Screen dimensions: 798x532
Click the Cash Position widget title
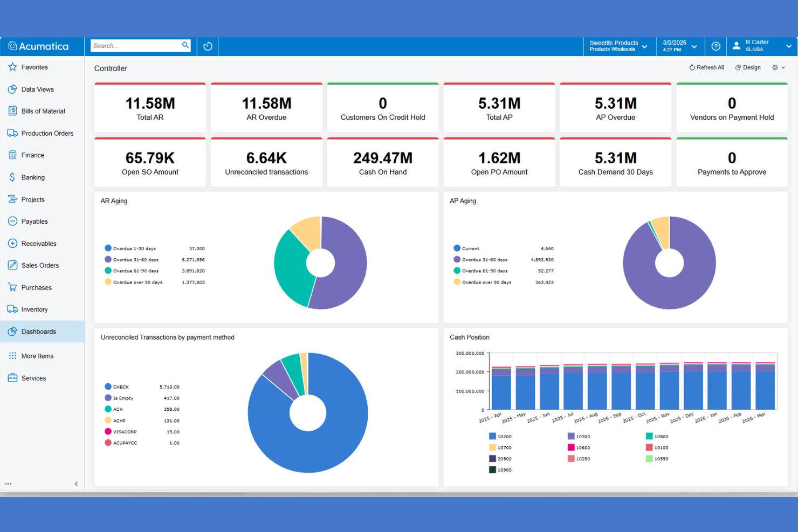470,337
